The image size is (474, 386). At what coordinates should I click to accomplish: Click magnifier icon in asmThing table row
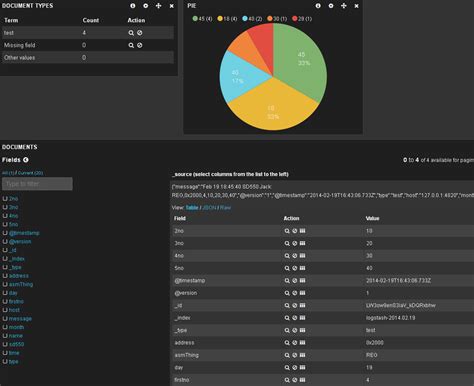pyautogui.click(x=287, y=355)
